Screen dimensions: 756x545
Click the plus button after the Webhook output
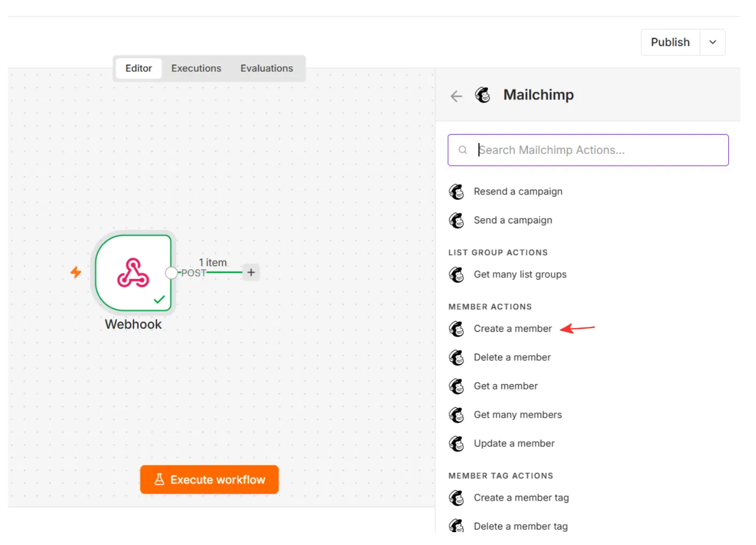coord(251,272)
